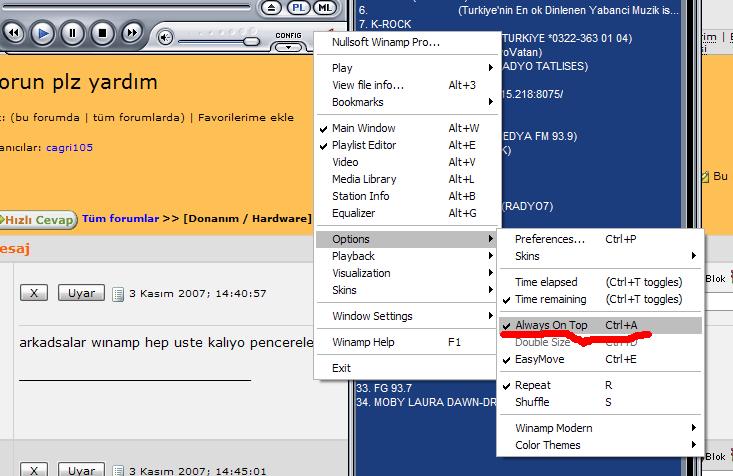This screenshot has height=476, width=733.
Task: Select playlist entry 34. MOBY LAURA DAWN
Action: [x=426, y=402]
